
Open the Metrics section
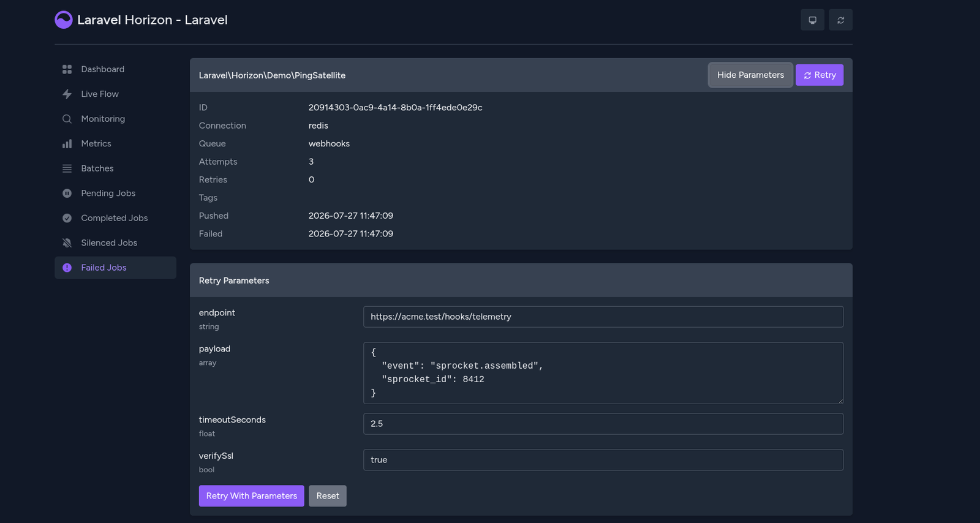pyautogui.click(x=115, y=143)
